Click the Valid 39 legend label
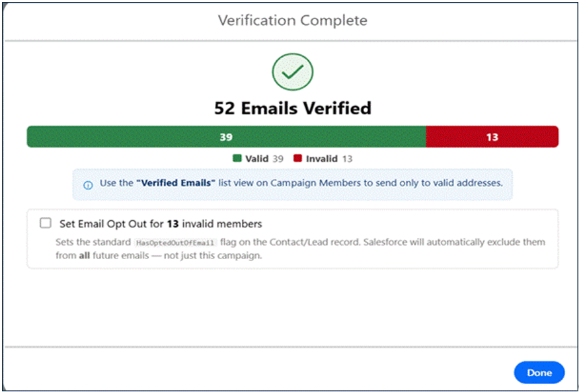Image resolution: width=579 pixels, height=392 pixels. pos(264,159)
